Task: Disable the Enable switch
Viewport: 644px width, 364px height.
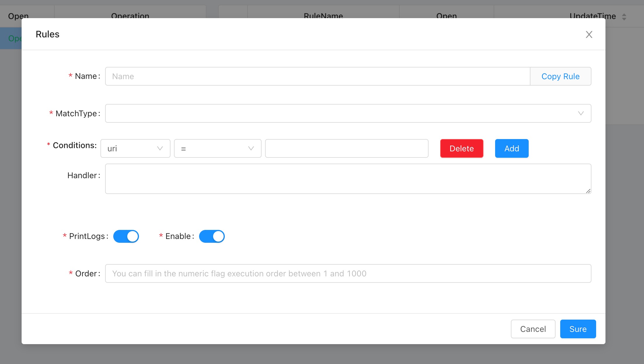Action: (x=212, y=236)
